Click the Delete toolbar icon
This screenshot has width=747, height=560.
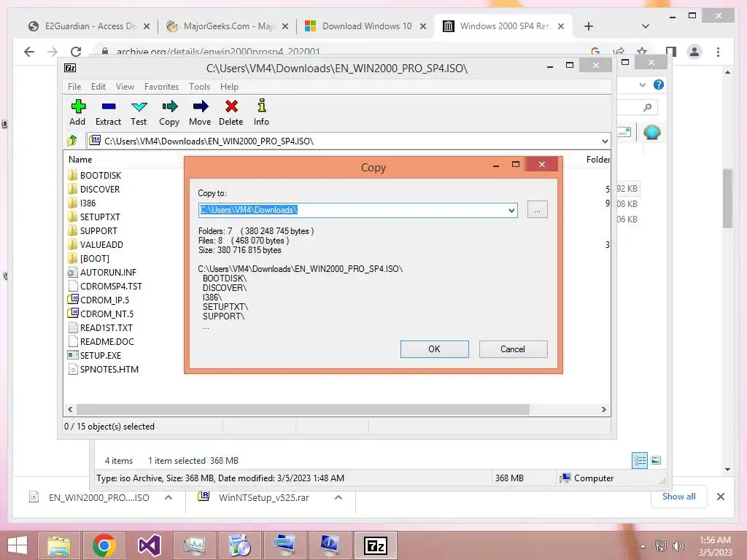point(231,113)
